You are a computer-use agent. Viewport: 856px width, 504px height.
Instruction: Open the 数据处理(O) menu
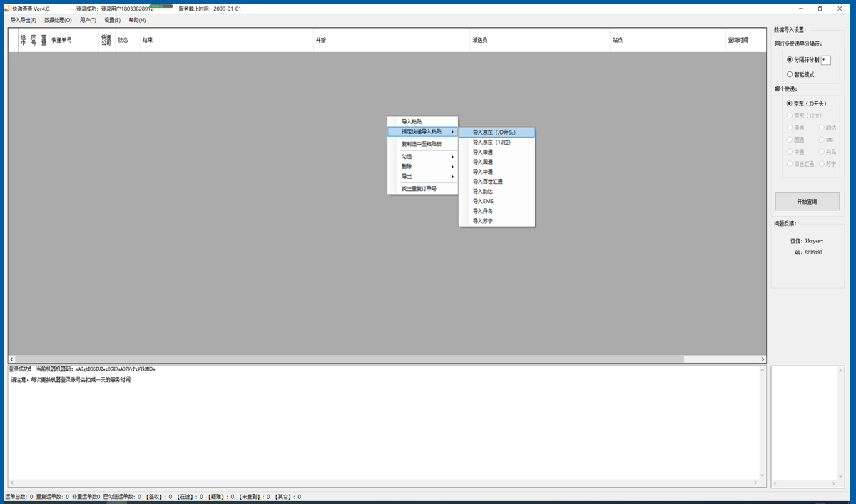click(x=58, y=20)
